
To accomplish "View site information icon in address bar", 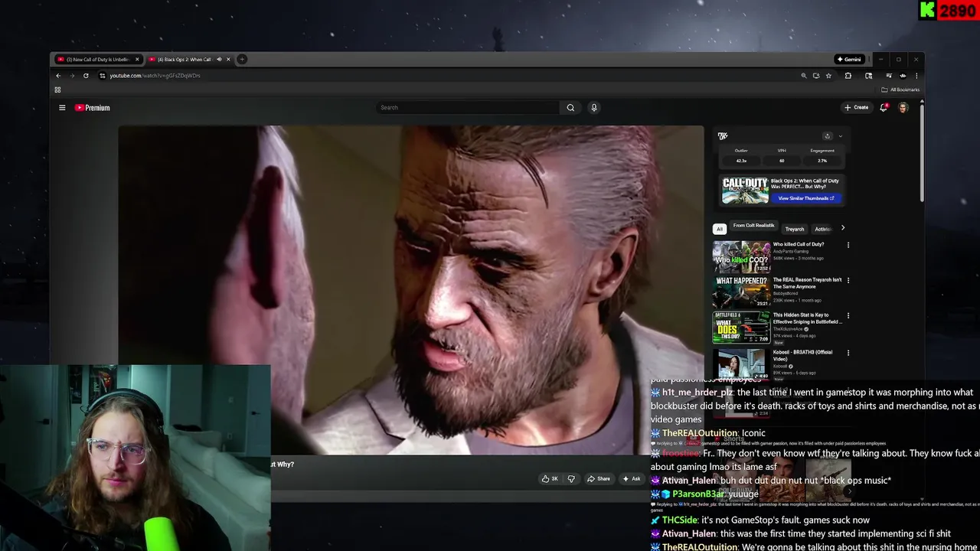I will point(102,76).
